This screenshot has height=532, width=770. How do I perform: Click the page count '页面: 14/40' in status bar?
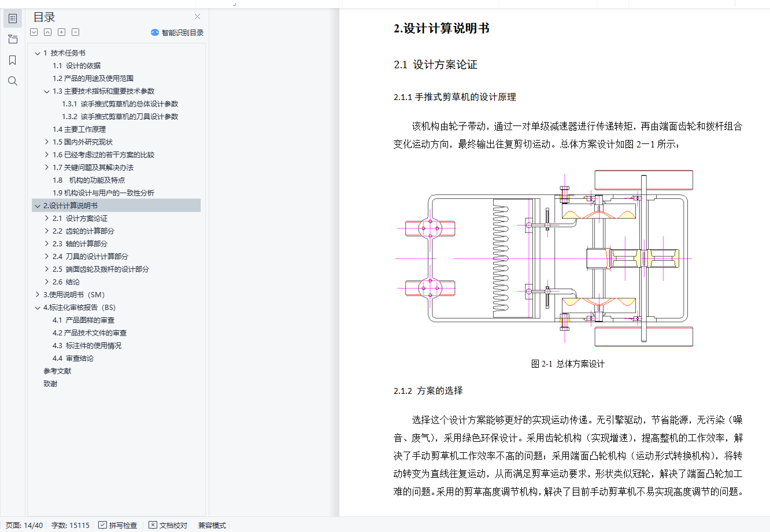click(24, 526)
